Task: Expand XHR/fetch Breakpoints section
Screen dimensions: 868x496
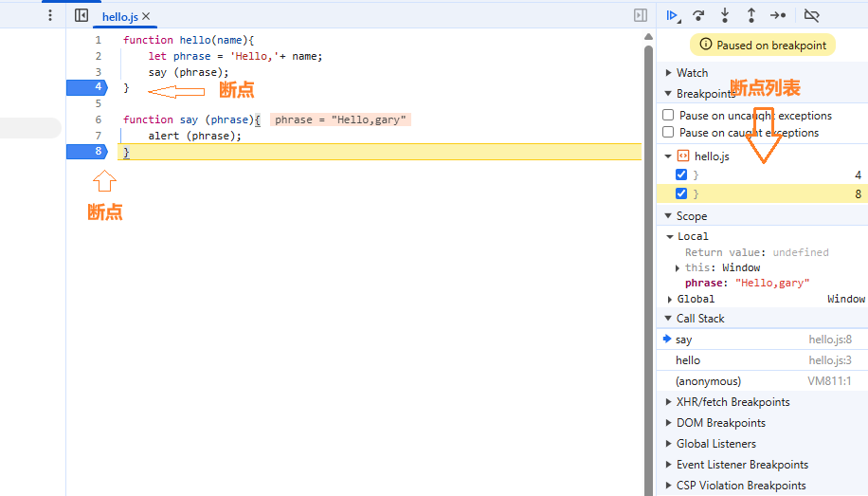Action: click(x=669, y=402)
